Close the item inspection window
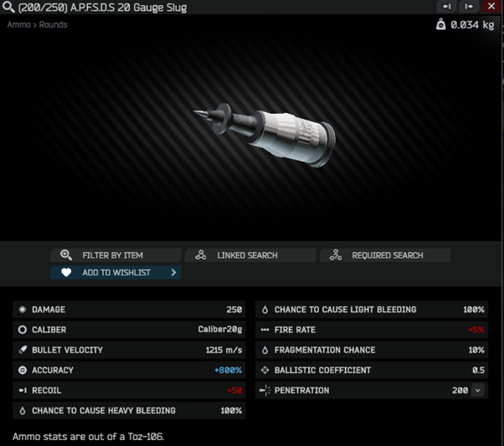Image resolution: width=504 pixels, height=446 pixels. 491,7
